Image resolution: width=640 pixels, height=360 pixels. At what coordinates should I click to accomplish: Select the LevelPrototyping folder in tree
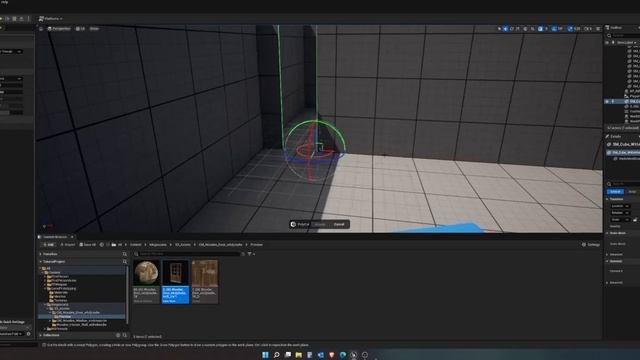pos(62,288)
